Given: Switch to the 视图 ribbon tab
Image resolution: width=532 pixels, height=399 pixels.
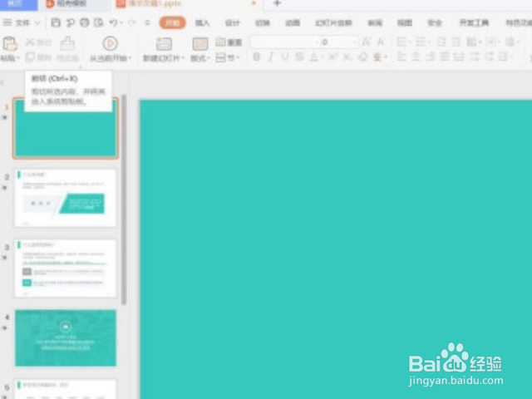Looking at the screenshot, I should pos(405,22).
